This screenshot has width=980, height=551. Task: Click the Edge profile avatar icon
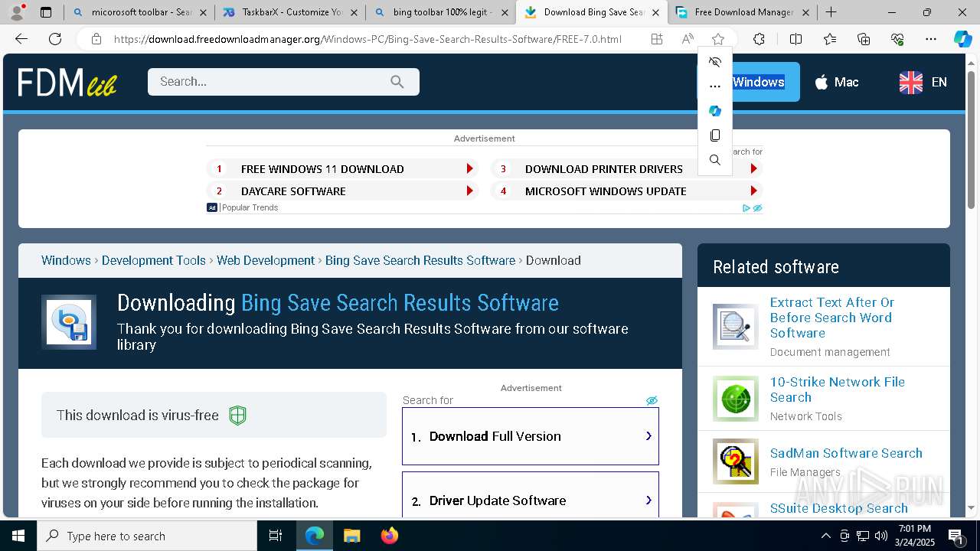tap(17, 12)
